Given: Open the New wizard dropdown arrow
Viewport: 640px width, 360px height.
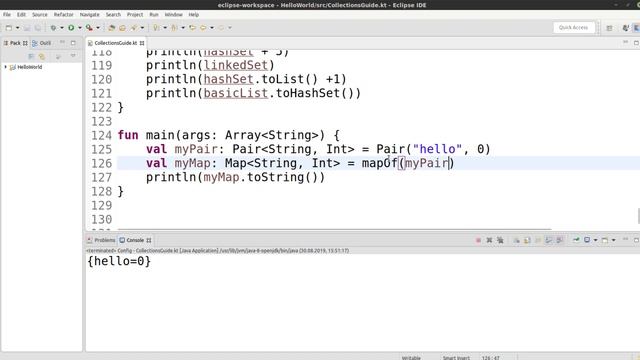Looking at the screenshot, I should (18, 28).
